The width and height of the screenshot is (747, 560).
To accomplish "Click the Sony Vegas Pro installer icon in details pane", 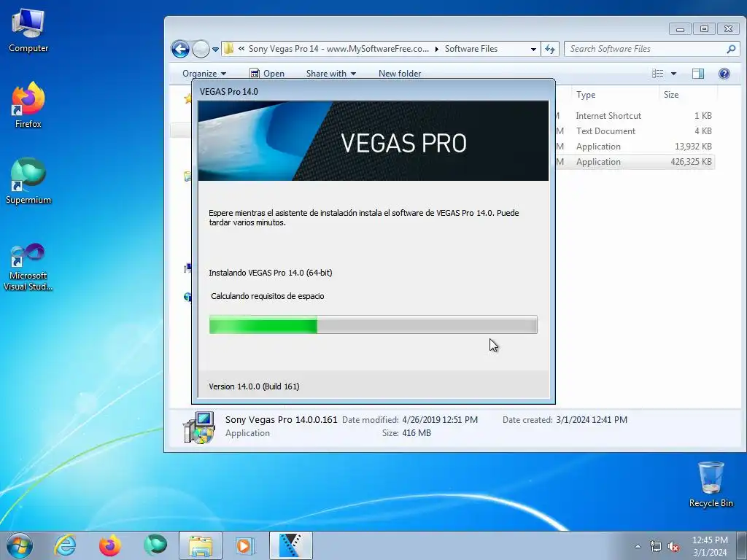I will pyautogui.click(x=199, y=427).
